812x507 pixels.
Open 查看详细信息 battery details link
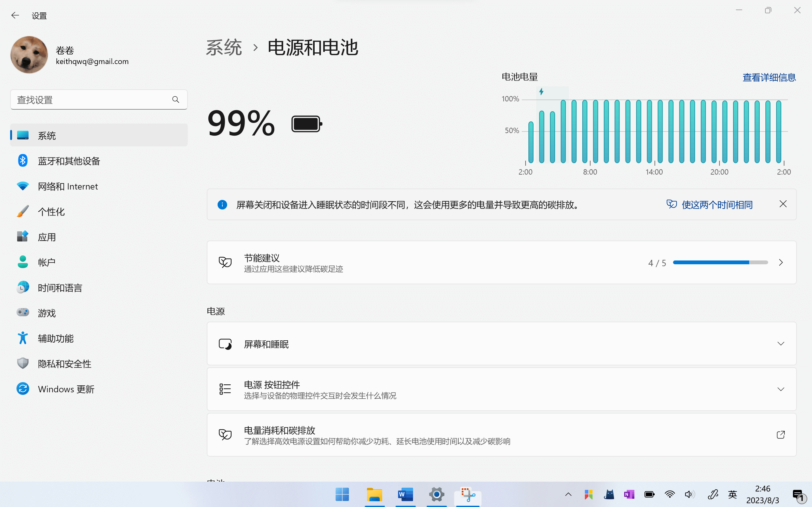769,77
